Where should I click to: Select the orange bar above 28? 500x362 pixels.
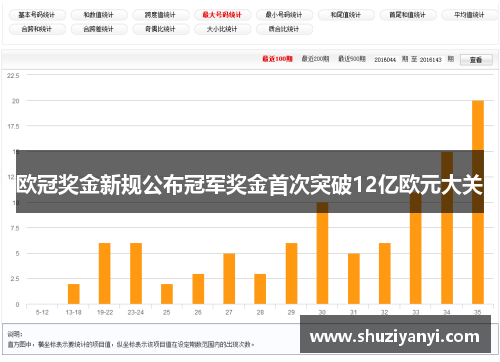click(x=260, y=289)
